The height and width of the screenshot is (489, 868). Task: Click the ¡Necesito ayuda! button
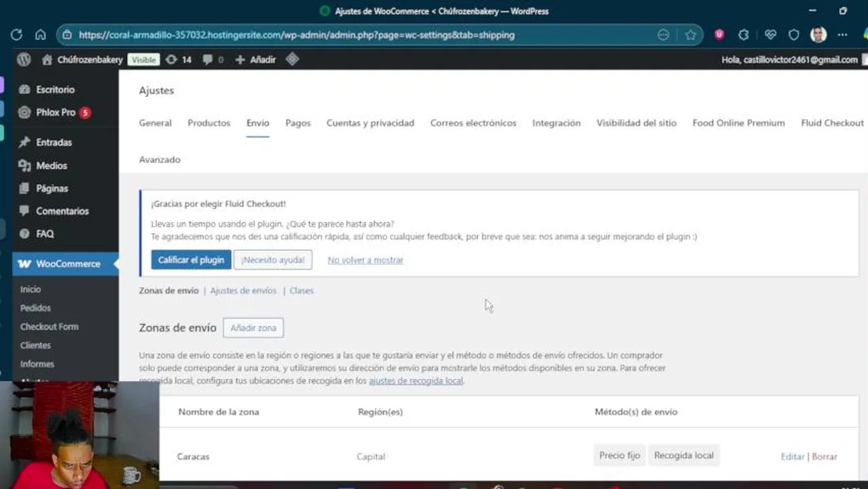pyautogui.click(x=273, y=260)
